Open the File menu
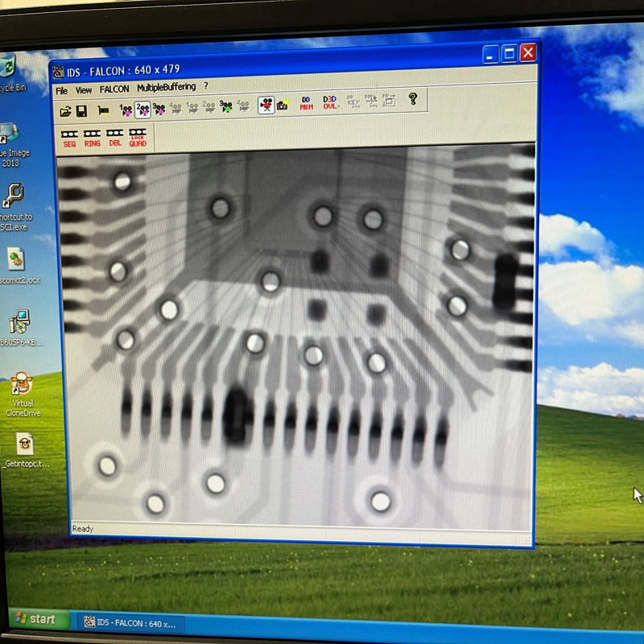Image resolution: width=644 pixels, height=644 pixels. pyautogui.click(x=63, y=89)
